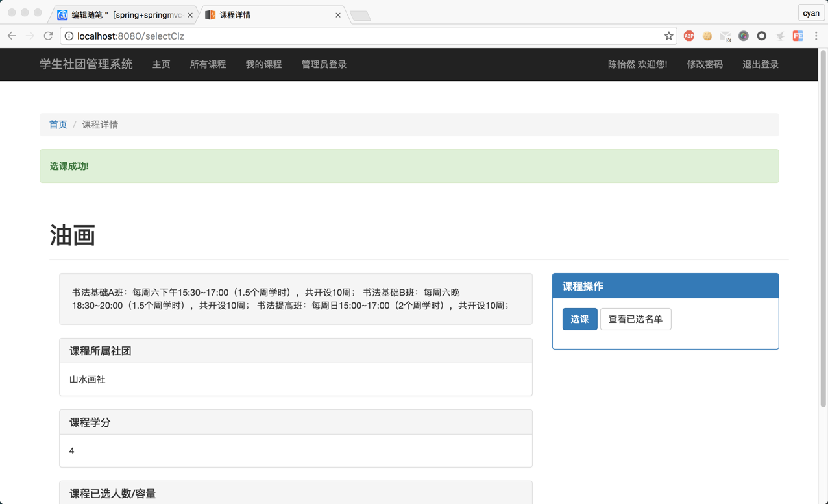Click the mail extension icon
The image size is (828, 504).
(725, 36)
